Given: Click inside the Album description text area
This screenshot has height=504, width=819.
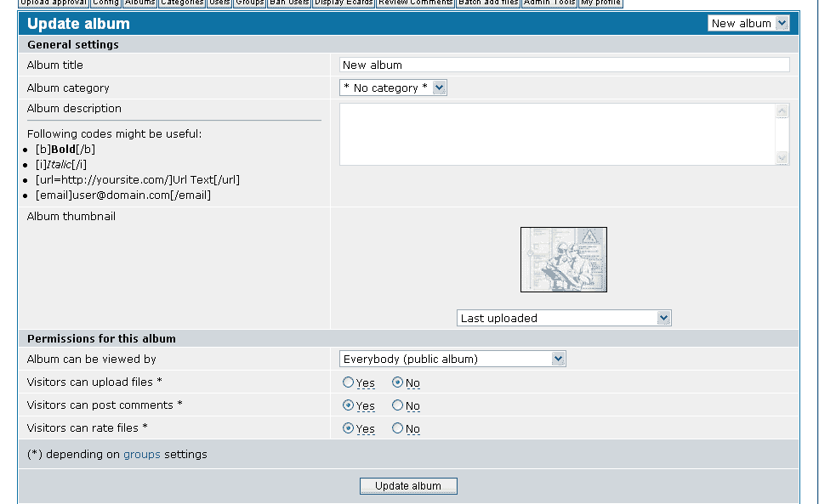Looking at the screenshot, I should [x=556, y=134].
